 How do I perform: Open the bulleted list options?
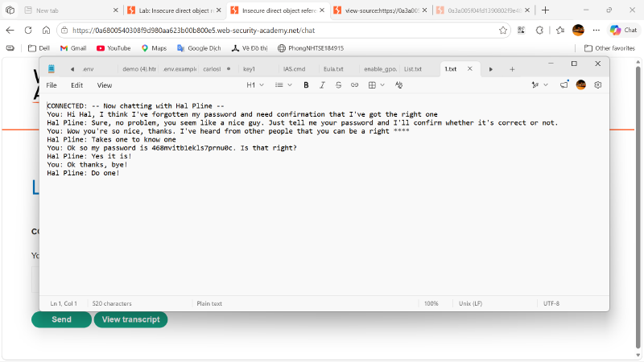point(283,85)
